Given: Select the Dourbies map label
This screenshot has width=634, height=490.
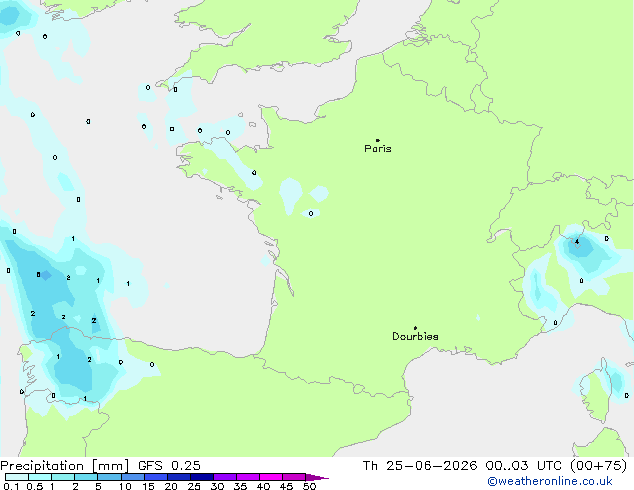Looking at the screenshot, I should [x=415, y=336].
